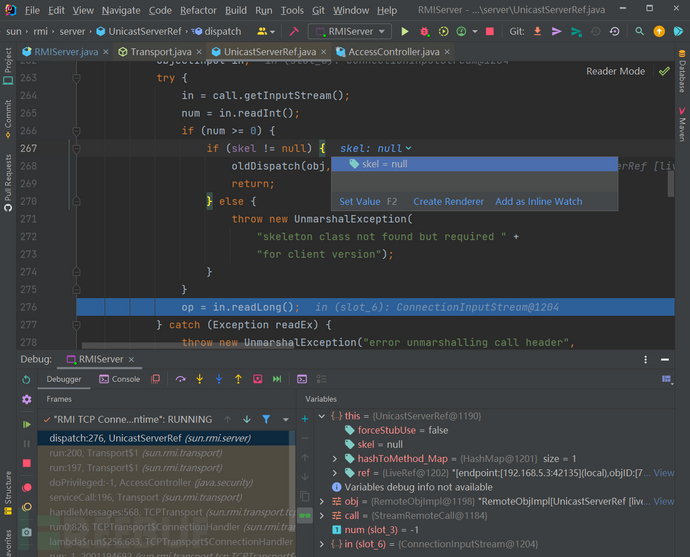Open Evaluate Expression icon
690x557 pixels.
[302, 379]
